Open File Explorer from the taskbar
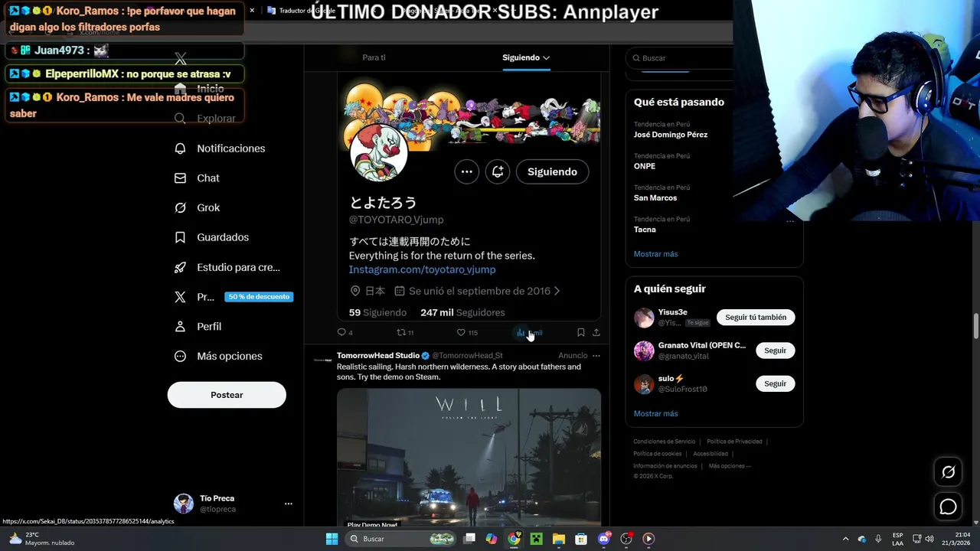980x551 pixels. click(x=559, y=539)
